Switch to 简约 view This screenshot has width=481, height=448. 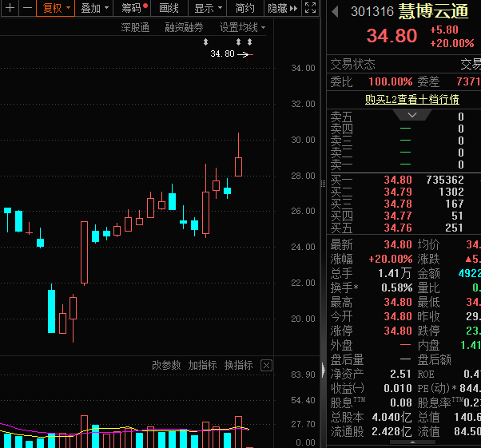[244, 8]
